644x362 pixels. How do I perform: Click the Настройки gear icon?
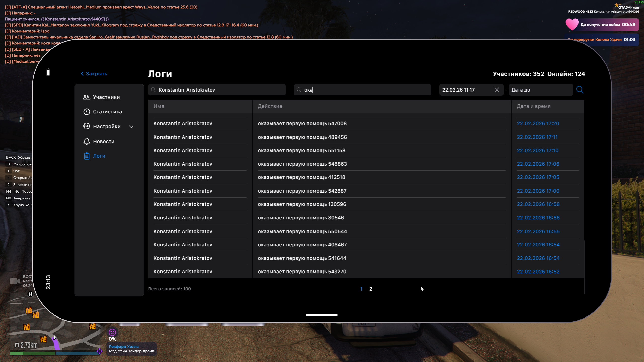click(x=87, y=126)
